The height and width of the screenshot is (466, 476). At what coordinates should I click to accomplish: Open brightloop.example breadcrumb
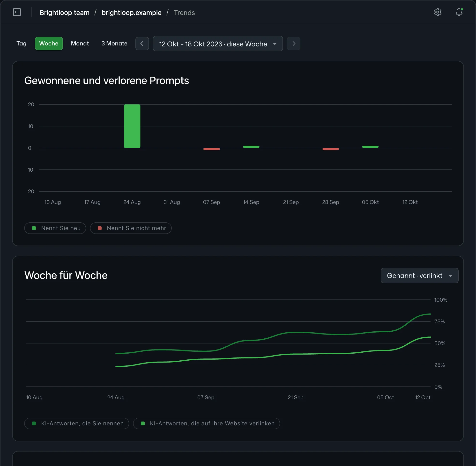tap(132, 13)
